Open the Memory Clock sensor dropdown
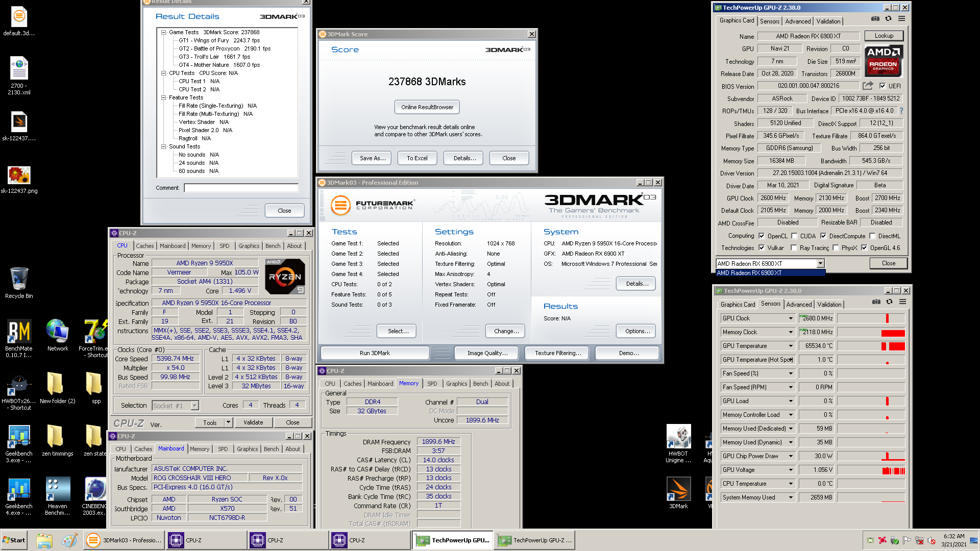 click(791, 332)
